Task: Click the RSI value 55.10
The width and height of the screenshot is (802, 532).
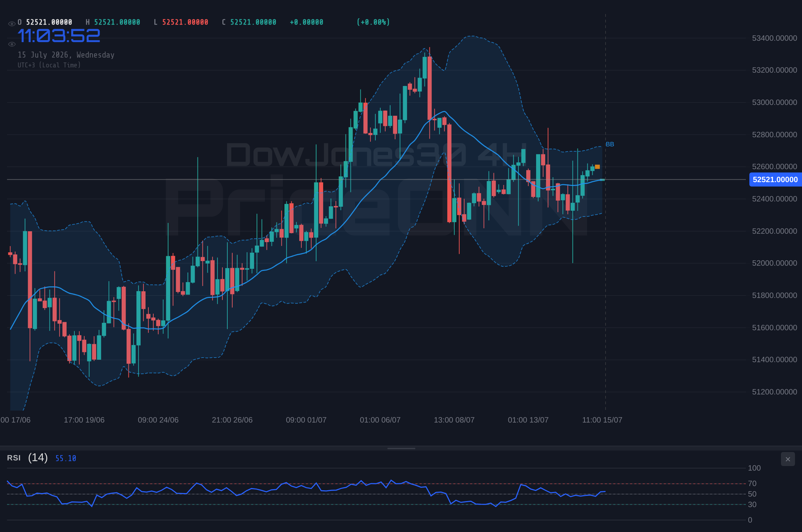Action: pyautogui.click(x=66, y=458)
